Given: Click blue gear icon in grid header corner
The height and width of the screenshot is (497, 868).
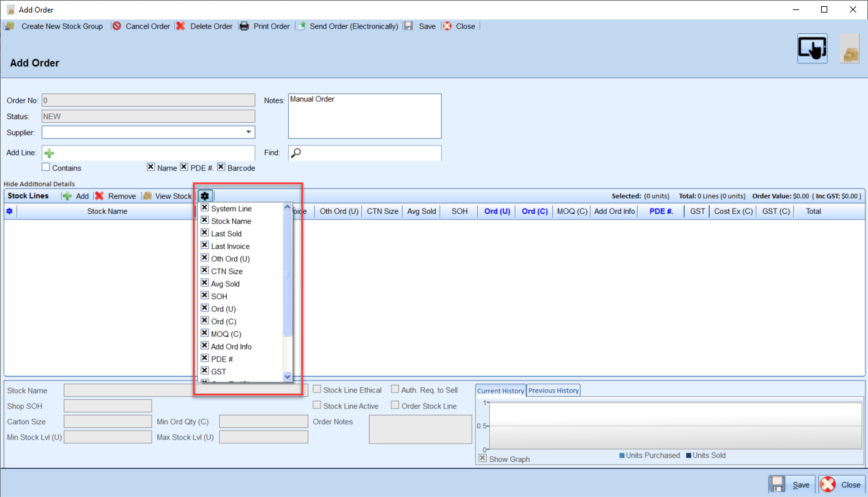Looking at the screenshot, I should coord(9,211).
